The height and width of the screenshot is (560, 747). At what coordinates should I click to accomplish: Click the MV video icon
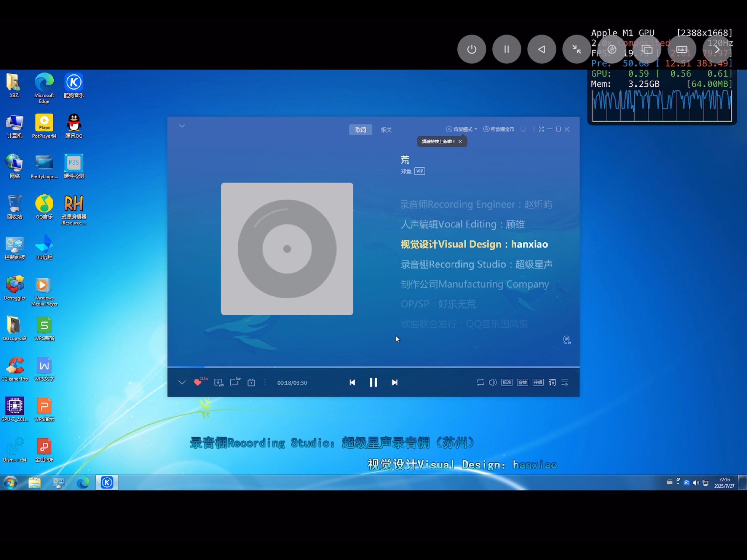[251, 382]
